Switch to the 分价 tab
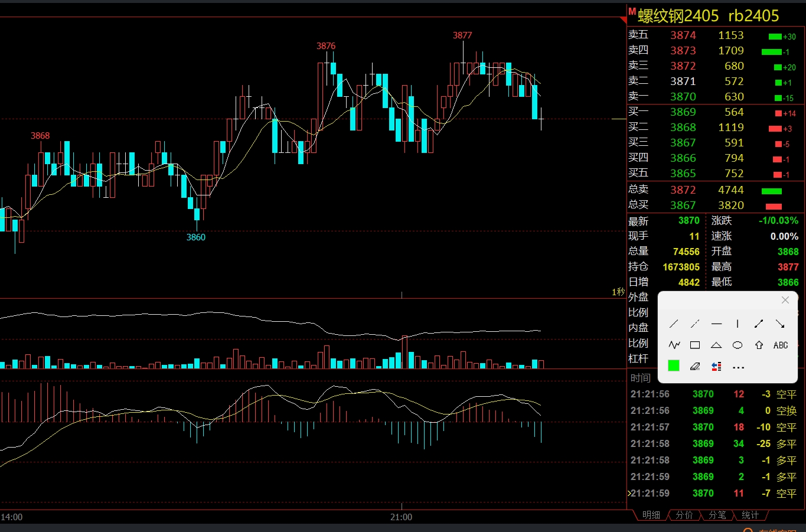Image resolution: width=806 pixels, height=532 pixels. [684, 515]
